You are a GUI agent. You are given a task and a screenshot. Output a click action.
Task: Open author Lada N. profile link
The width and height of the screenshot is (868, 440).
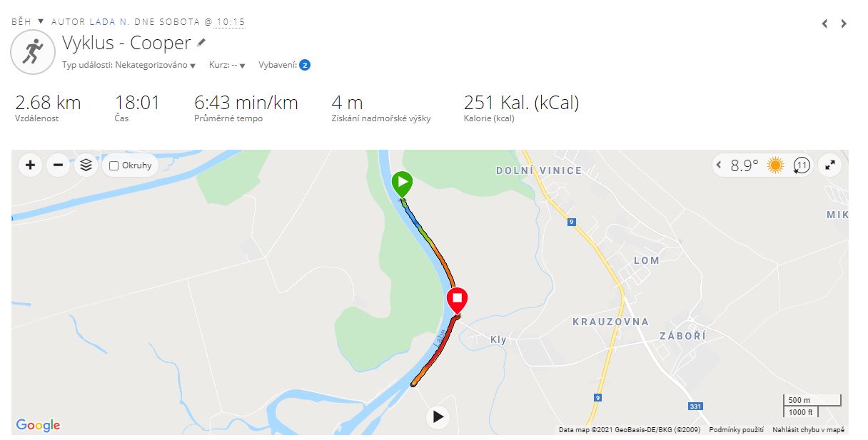pyautogui.click(x=109, y=22)
